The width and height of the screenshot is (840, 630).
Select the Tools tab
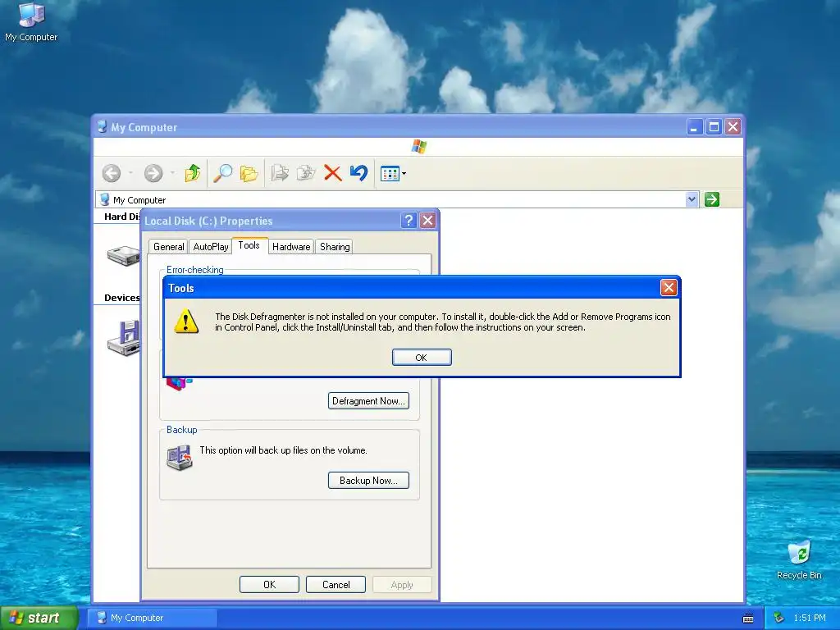click(249, 245)
